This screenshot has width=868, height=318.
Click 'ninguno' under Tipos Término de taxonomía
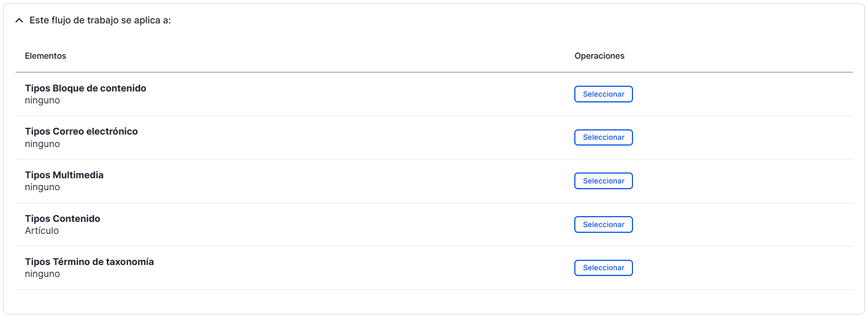(43, 274)
